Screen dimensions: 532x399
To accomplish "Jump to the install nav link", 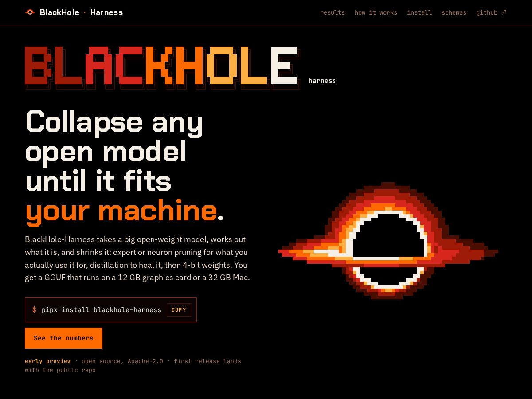I will [x=419, y=12].
